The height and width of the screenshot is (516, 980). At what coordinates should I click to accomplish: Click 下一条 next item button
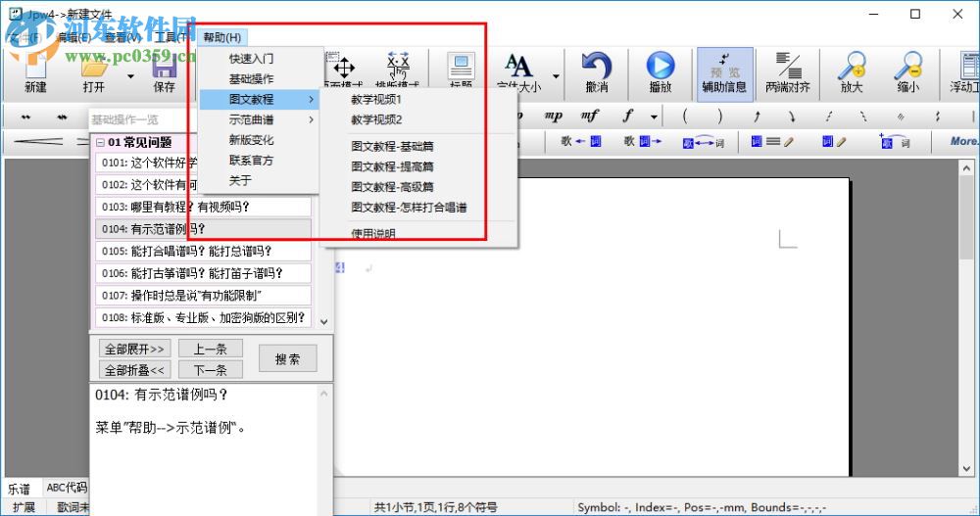pos(210,370)
